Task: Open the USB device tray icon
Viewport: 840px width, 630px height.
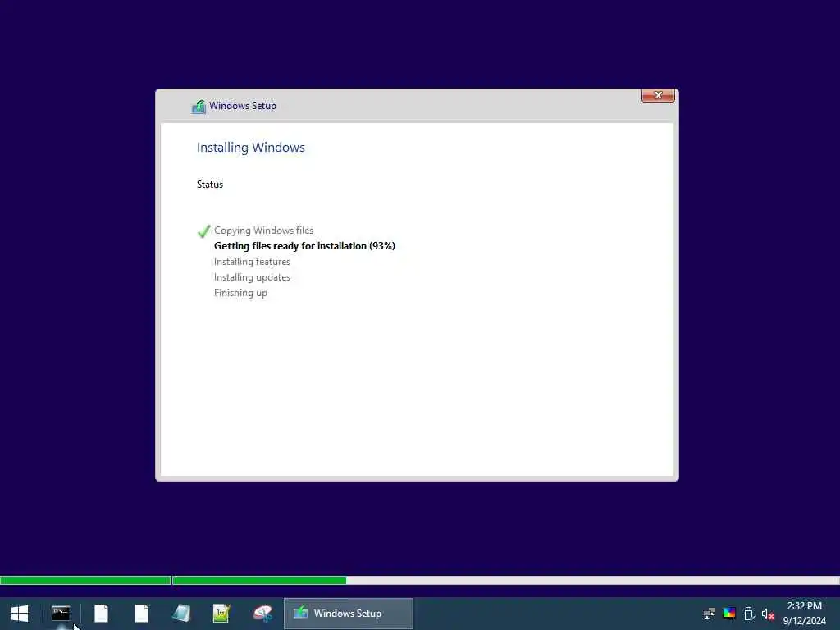Action: point(749,614)
